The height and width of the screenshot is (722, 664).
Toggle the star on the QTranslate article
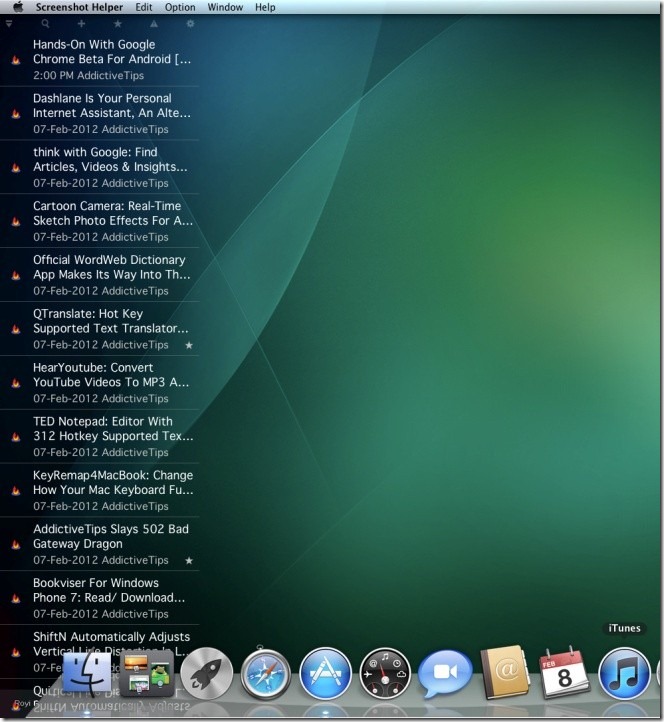tap(189, 345)
